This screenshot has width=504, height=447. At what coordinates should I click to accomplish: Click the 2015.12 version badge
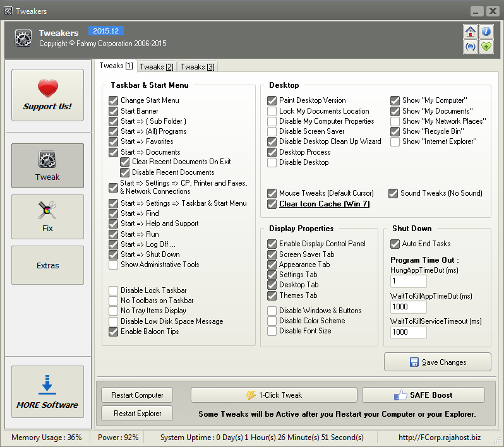105,31
